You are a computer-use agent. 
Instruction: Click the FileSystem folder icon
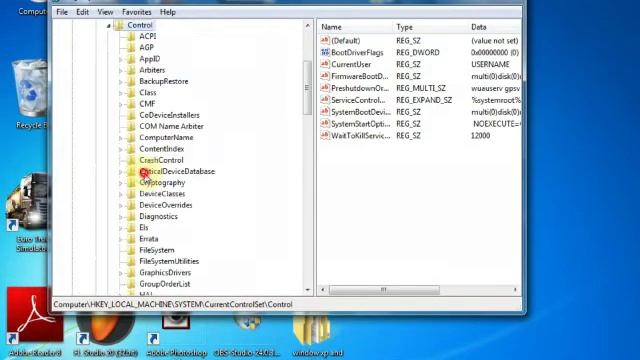point(131,250)
